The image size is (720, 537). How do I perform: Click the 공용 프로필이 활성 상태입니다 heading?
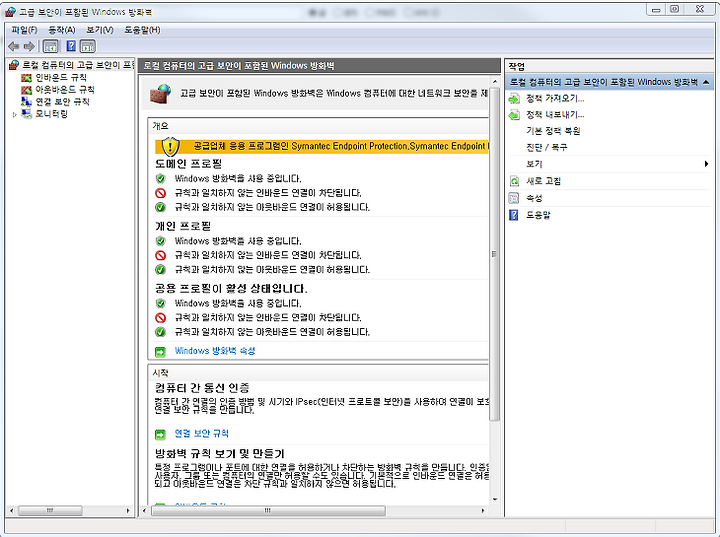231,288
